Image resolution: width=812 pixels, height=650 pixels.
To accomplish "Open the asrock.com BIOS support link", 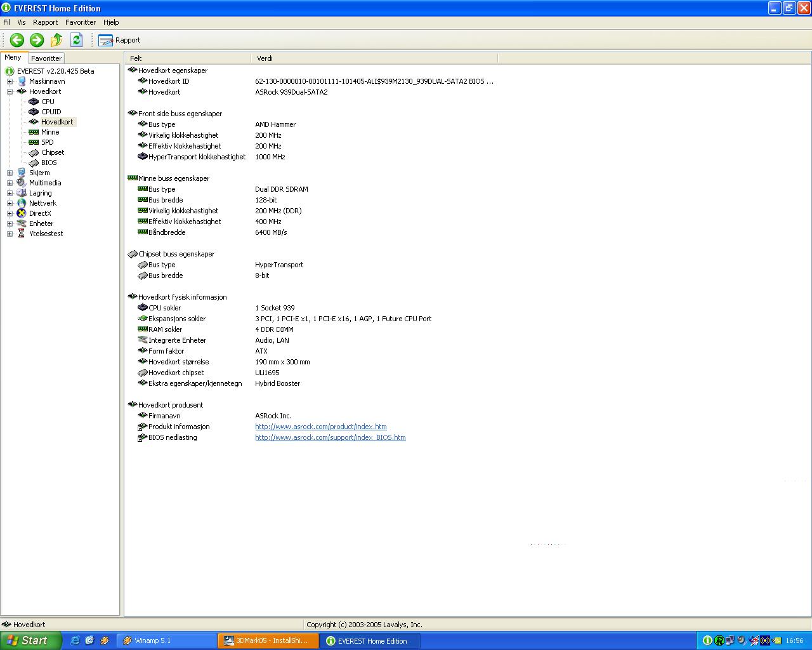I will 331,437.
